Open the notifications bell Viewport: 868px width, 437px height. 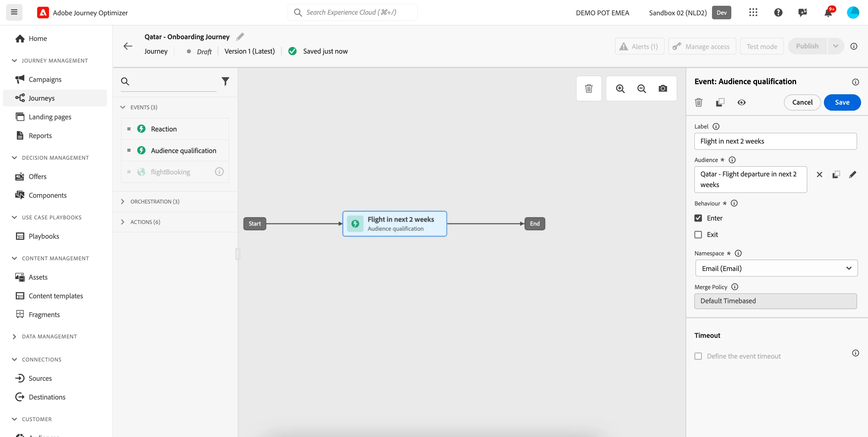click(828, 12)
